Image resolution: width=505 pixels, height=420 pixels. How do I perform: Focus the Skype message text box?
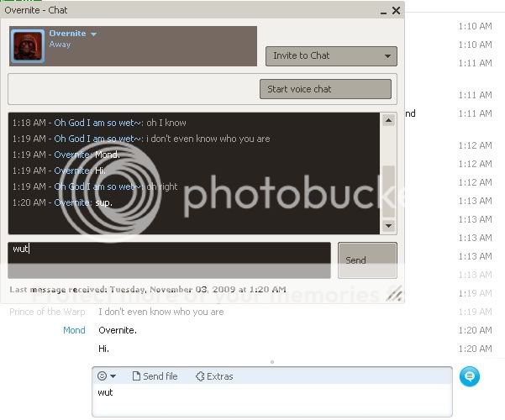pos(269,401)
